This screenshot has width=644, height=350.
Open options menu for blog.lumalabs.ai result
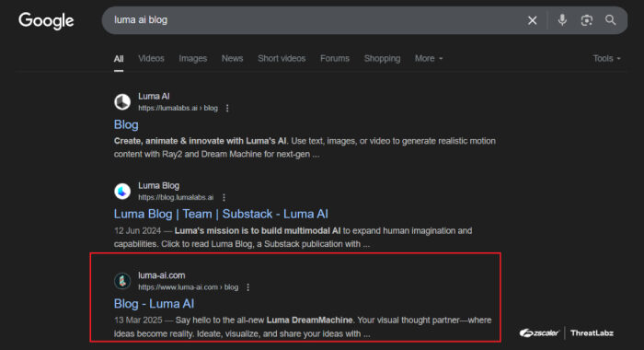224,197
